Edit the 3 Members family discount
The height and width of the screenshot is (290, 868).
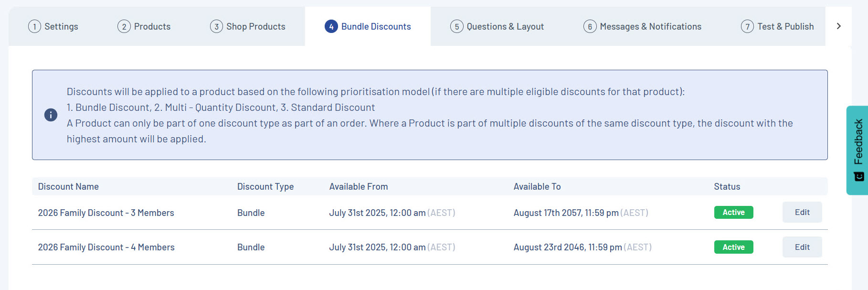tap(802, 213)
